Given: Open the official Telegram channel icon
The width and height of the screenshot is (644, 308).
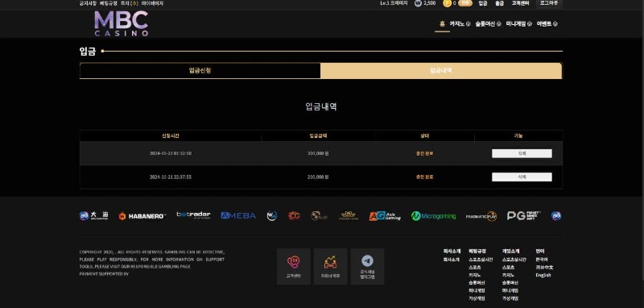Looking at the screenshot, I should tap(367, 266).
